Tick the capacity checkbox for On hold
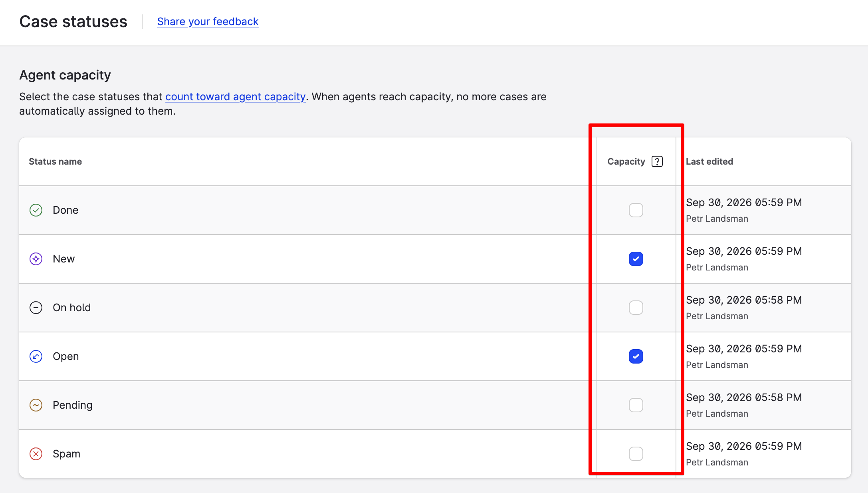 tap(636, 308)
